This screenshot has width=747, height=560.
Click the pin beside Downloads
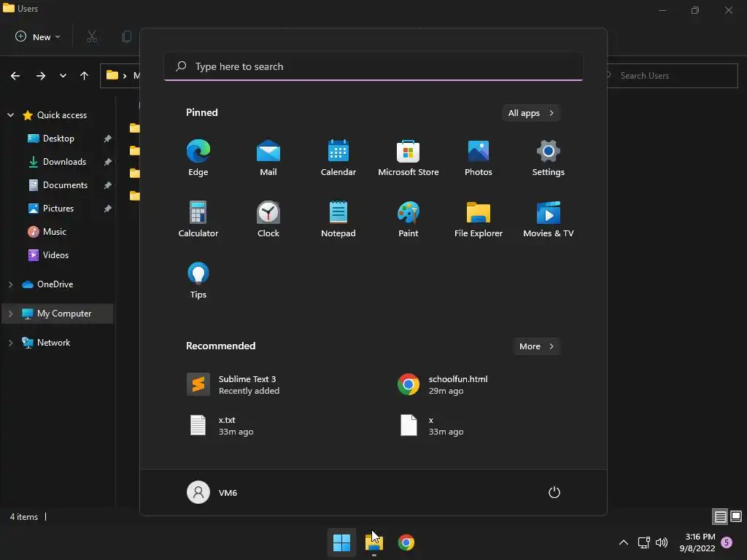pos(108,162)
